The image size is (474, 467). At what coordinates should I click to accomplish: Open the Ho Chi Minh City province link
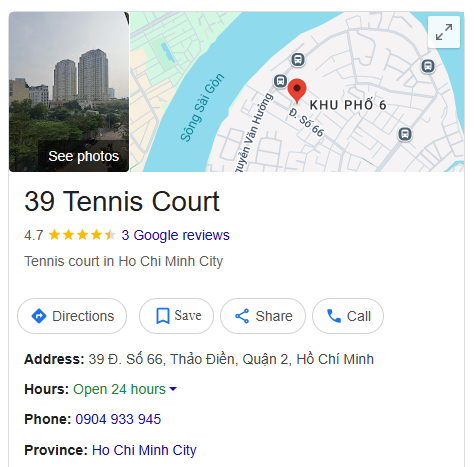pos(144,450)
